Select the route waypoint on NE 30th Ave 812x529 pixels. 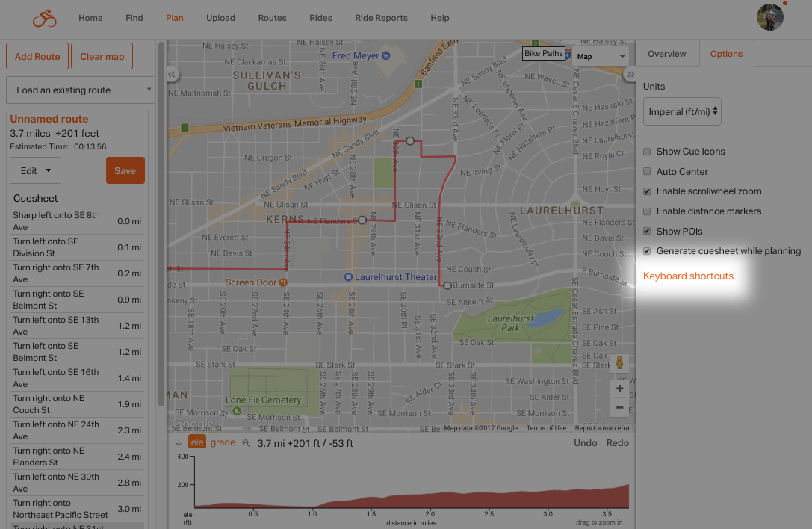tap(410, 141)
